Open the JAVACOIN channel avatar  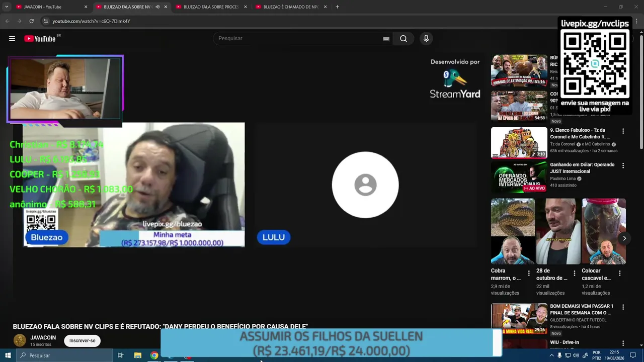click(20, 340)
